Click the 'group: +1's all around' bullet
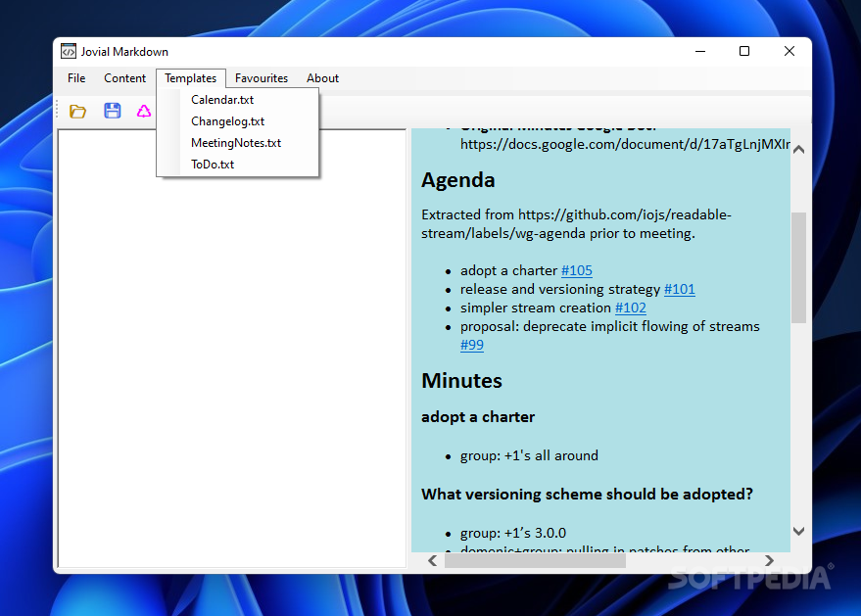This screenshot has height=616, width=861. tap(529, 455)
